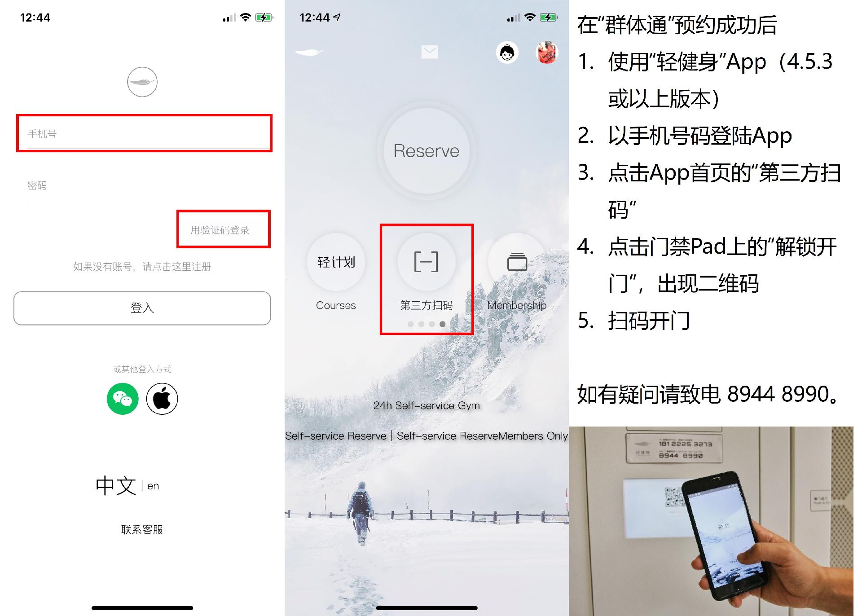Enter phone number in 手机号 field
The height and width of the screenshot is (616, 862).
click(140, 132)
